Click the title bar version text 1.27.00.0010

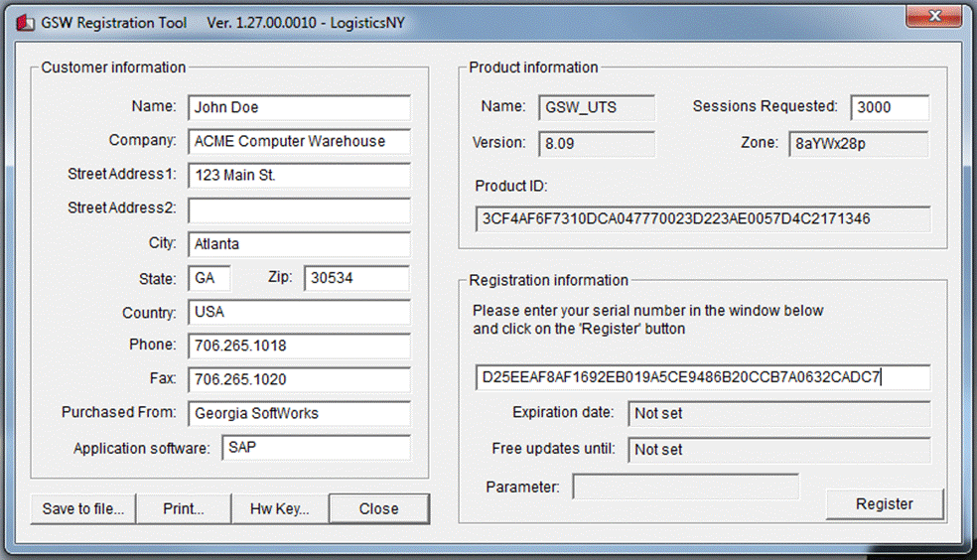[262, 23]
